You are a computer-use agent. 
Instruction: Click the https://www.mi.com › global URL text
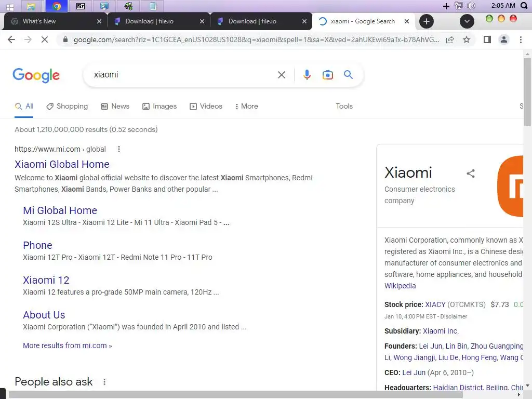pos(60,149)
